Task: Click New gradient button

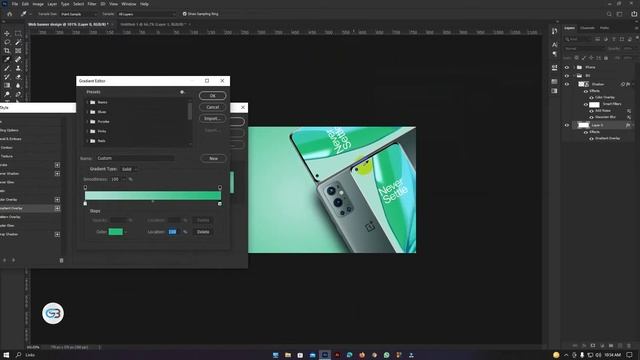Action: pyautogui.click(x=213, y=158)
